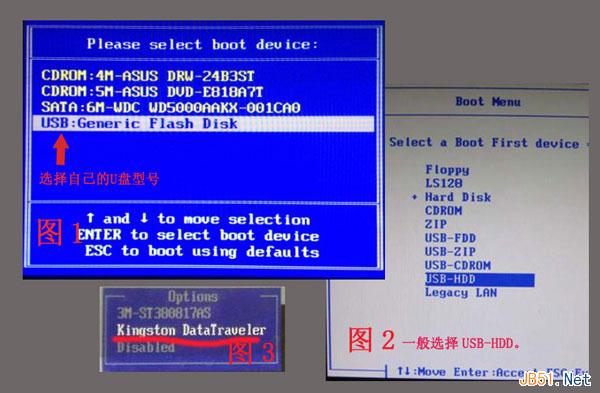Image resolution: width=600 pixels, height=393 pixels.
Task: Select USB-FDD in Boot Menu
Action: coord(450,238)
